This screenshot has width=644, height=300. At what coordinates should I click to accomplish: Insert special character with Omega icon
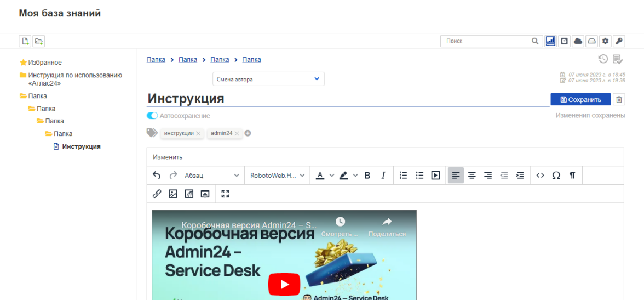tap(556, 176)
